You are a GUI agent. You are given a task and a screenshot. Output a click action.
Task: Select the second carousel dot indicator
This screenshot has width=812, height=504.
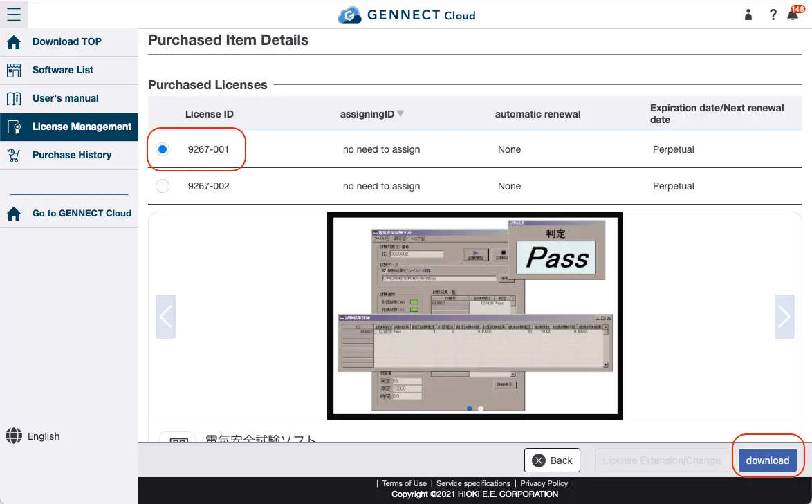tap(481, 409)
